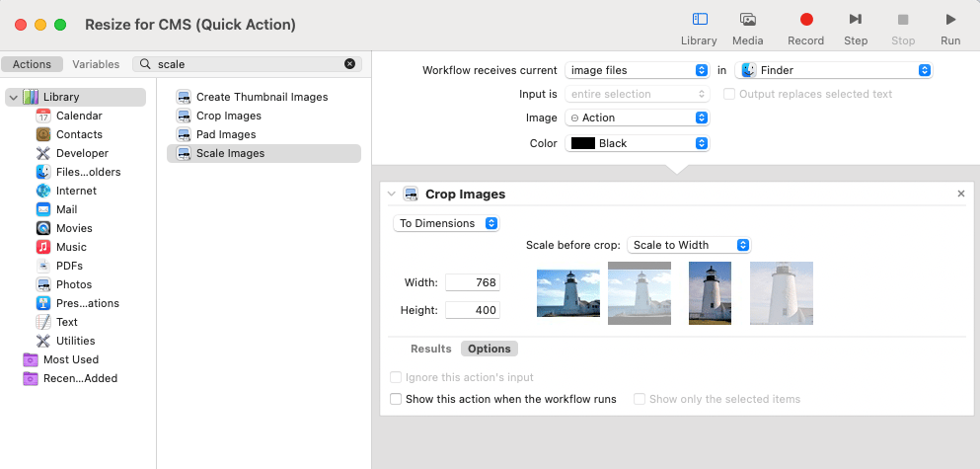Select the Library row in the sidebar
Image resolution: width=980 pixels, height=469 pixels.
pyautogui.click(x=76, y=97)
